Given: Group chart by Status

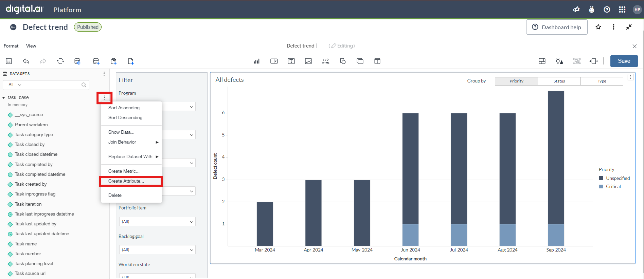Looking at the screenshot, I should pos(559,81).
